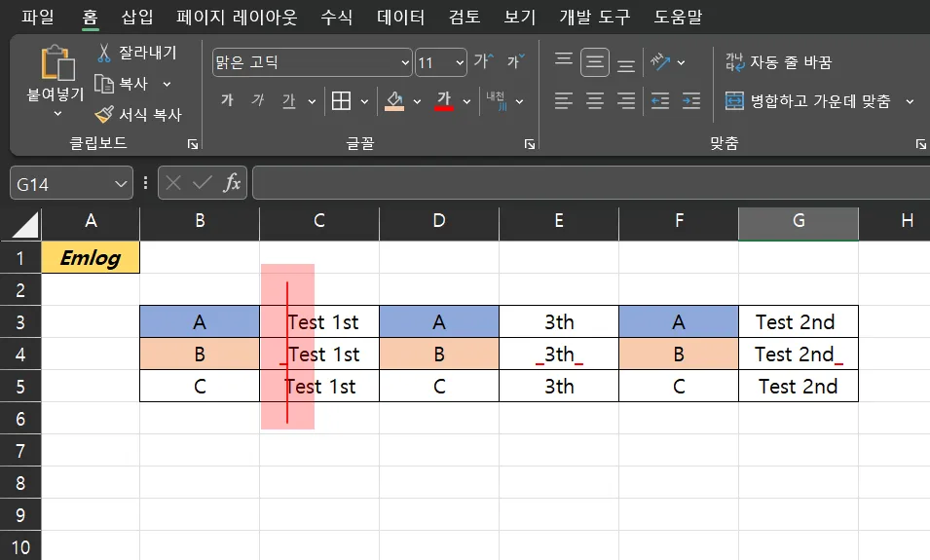Select the Emlog cell in A1

91,257
